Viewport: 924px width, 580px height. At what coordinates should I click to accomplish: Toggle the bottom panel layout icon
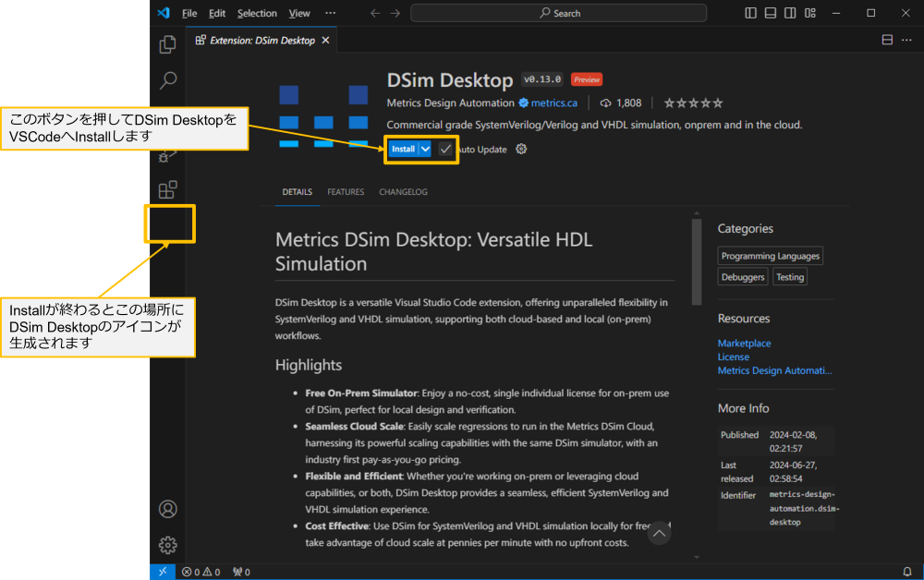(771, 13)
